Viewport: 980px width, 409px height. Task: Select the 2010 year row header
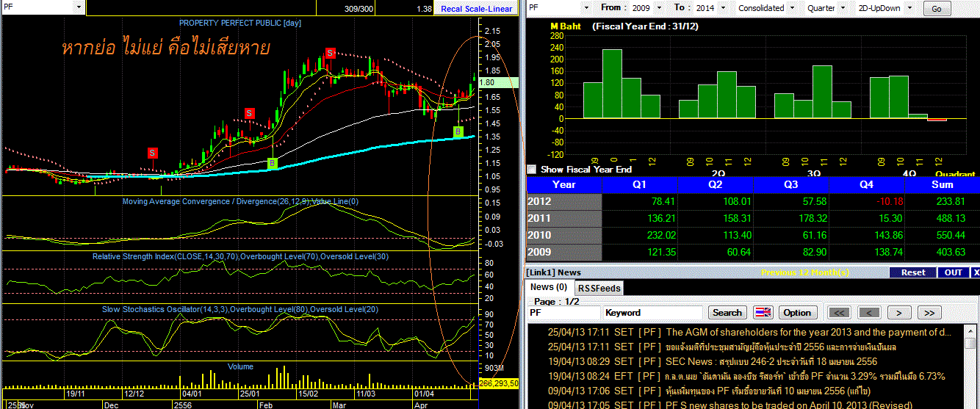click(563, 235)
